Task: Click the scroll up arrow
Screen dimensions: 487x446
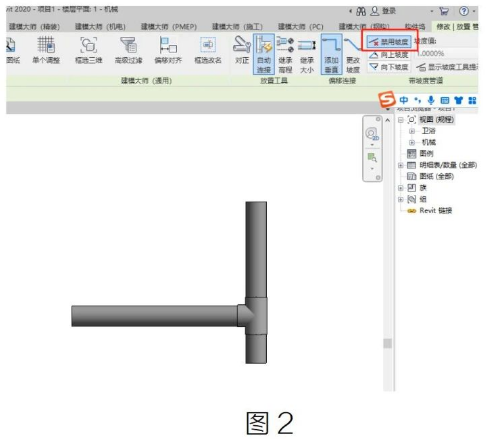Action: coord(387,120)
